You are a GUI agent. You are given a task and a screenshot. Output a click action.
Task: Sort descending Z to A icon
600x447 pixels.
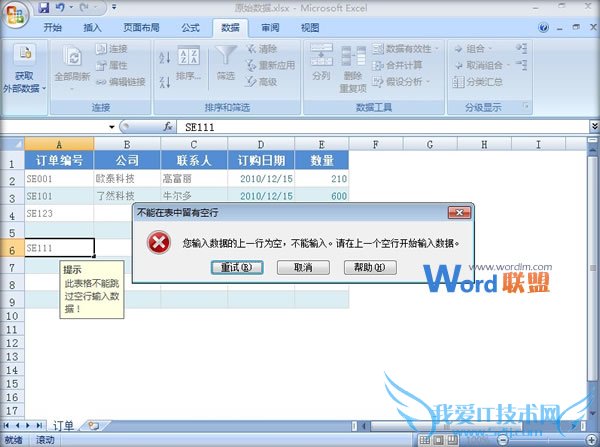(x=165, y=82)
